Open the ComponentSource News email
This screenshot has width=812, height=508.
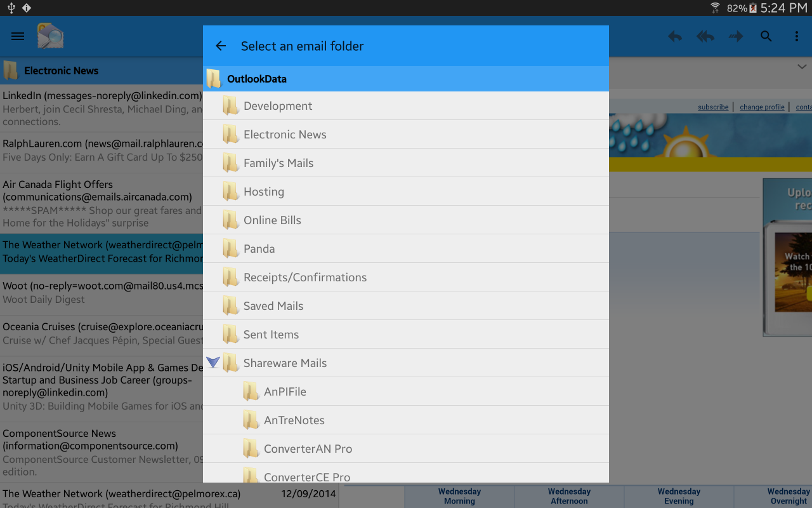pyautogui.click(x=101, y=452)
